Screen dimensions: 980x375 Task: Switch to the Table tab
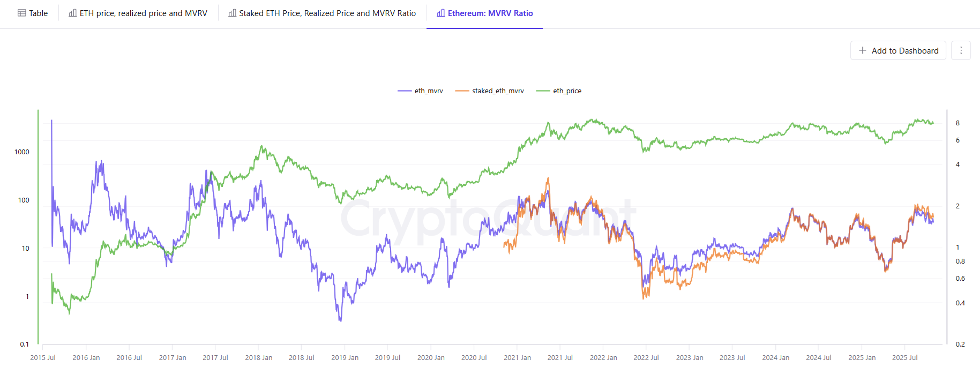(38, 13)
